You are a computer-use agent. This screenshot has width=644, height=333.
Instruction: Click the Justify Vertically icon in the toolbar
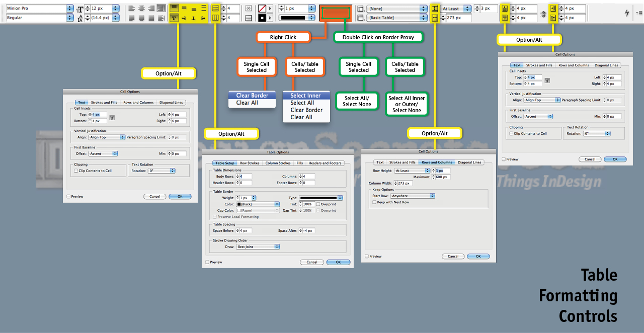click(204, 8)
